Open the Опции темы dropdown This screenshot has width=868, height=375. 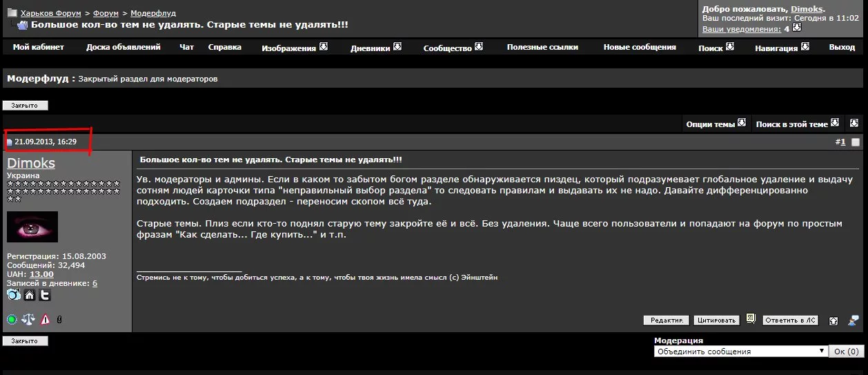click(716, 124)
